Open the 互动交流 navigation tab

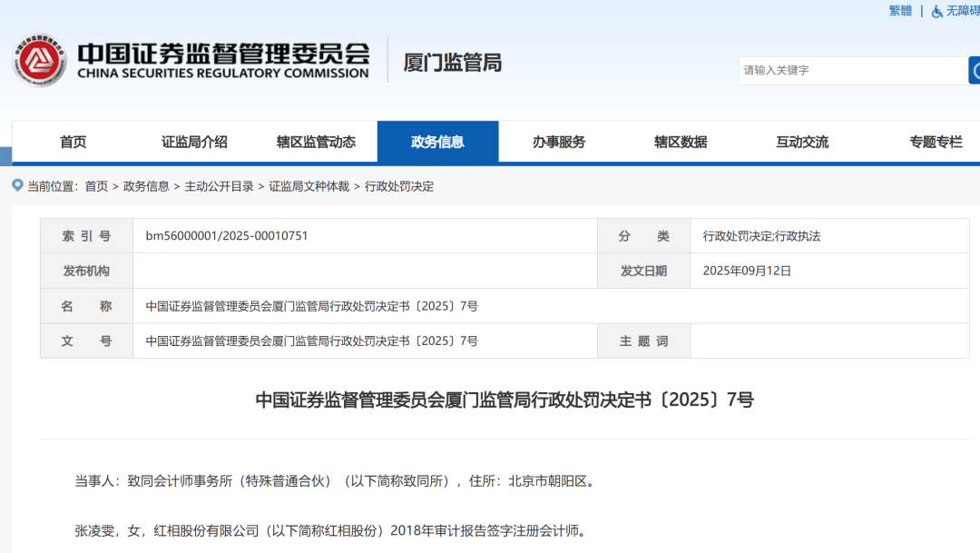pos(802,142)
